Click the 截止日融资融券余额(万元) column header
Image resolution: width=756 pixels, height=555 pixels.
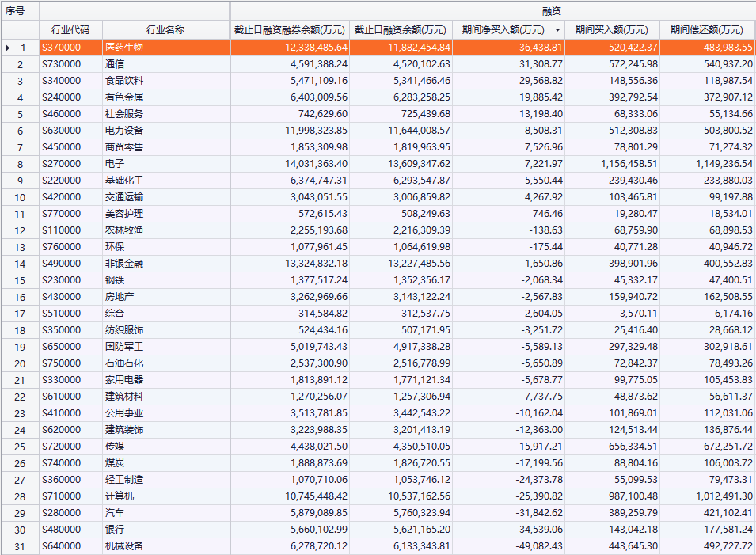pos(289,30)
